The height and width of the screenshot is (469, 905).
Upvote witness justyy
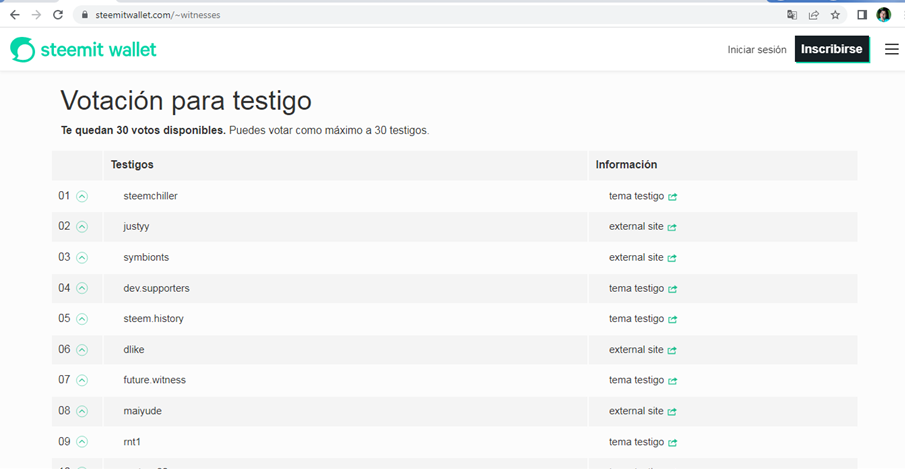(x=82, y=227)
